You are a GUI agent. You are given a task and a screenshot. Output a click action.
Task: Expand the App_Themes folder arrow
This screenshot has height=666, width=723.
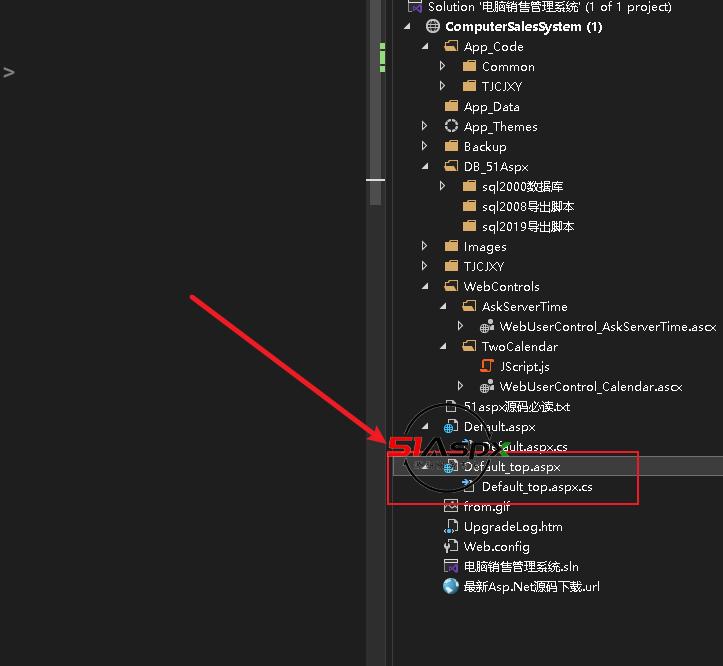click(x=425, y=126)
